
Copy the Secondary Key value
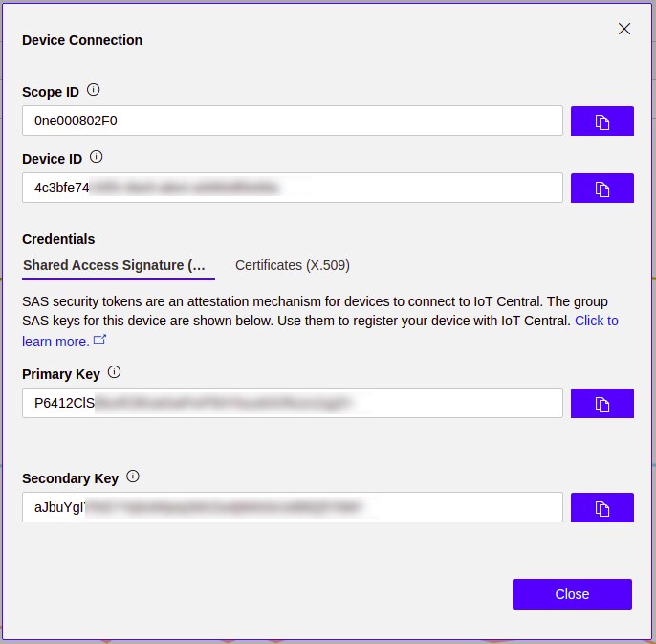[x=601, y=508]
